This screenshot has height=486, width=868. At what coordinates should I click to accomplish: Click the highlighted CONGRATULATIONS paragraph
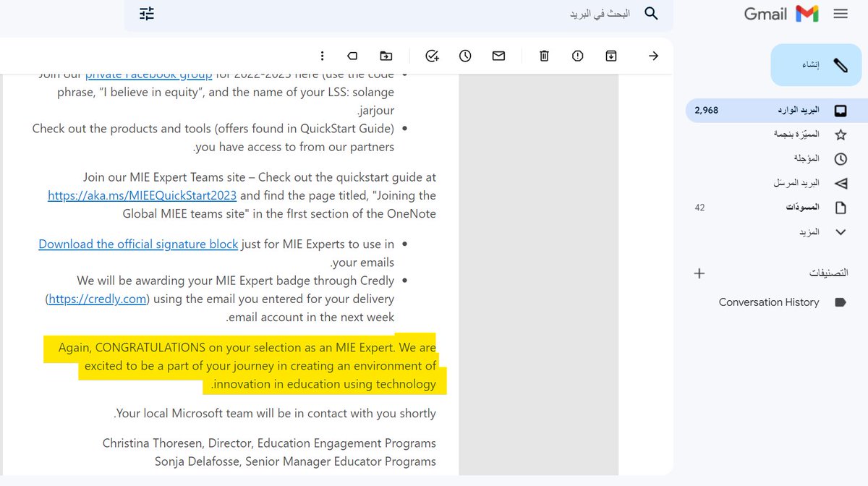tap(247, 366)
